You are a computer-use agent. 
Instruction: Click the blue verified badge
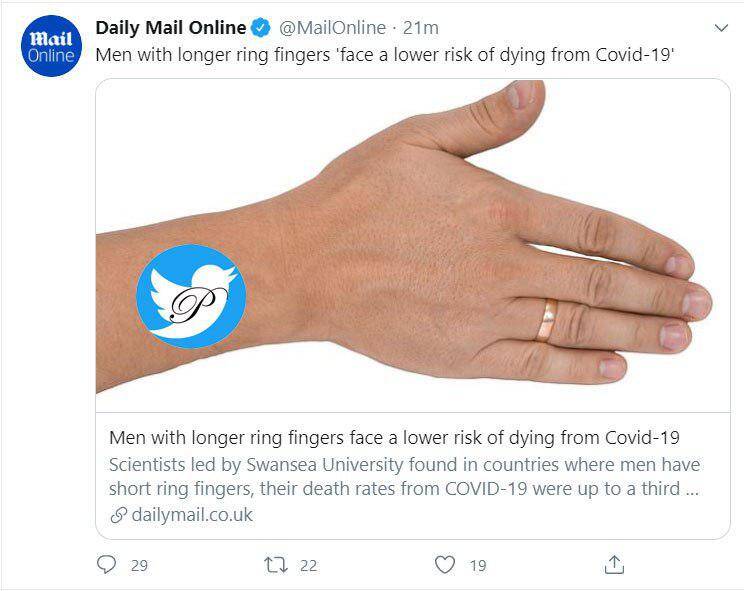point(260,28)
